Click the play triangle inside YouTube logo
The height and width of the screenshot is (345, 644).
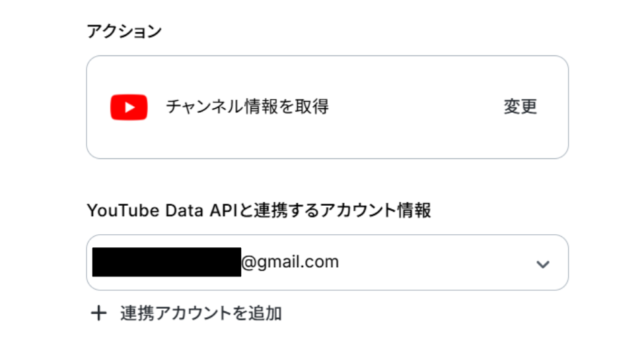pos(129,107)
